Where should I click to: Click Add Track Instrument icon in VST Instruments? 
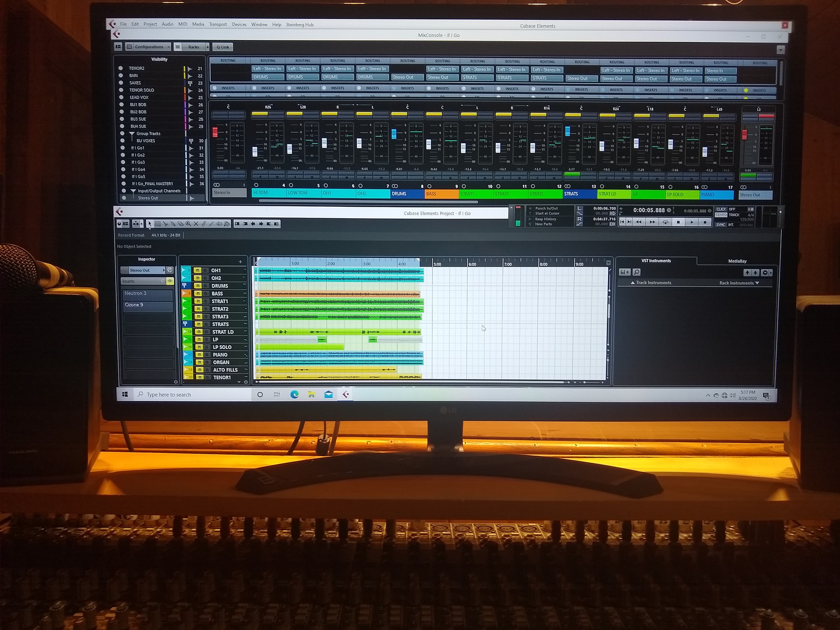coord(624,272)
